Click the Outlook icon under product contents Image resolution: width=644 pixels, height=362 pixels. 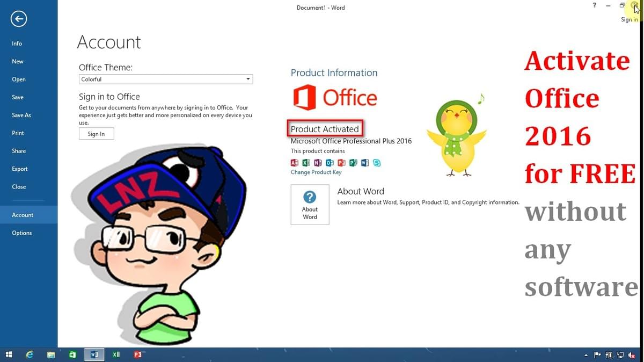[x=330, y=163]
